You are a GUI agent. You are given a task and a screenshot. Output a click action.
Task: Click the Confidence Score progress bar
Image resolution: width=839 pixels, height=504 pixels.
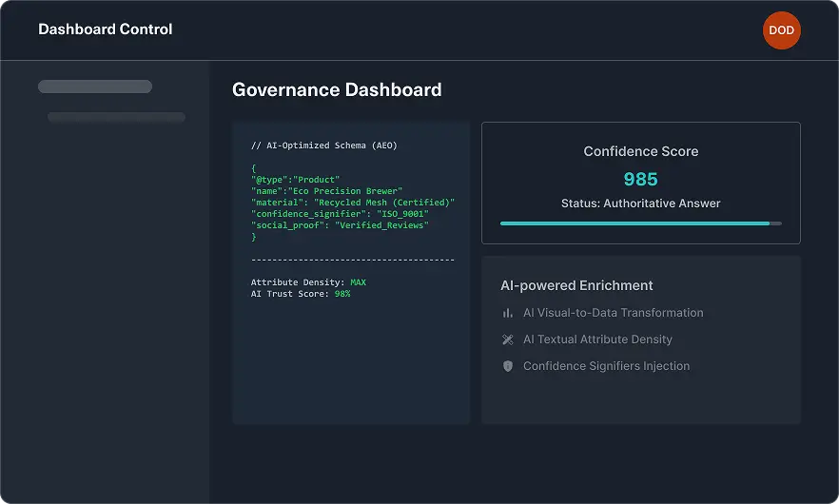(640, 223)
